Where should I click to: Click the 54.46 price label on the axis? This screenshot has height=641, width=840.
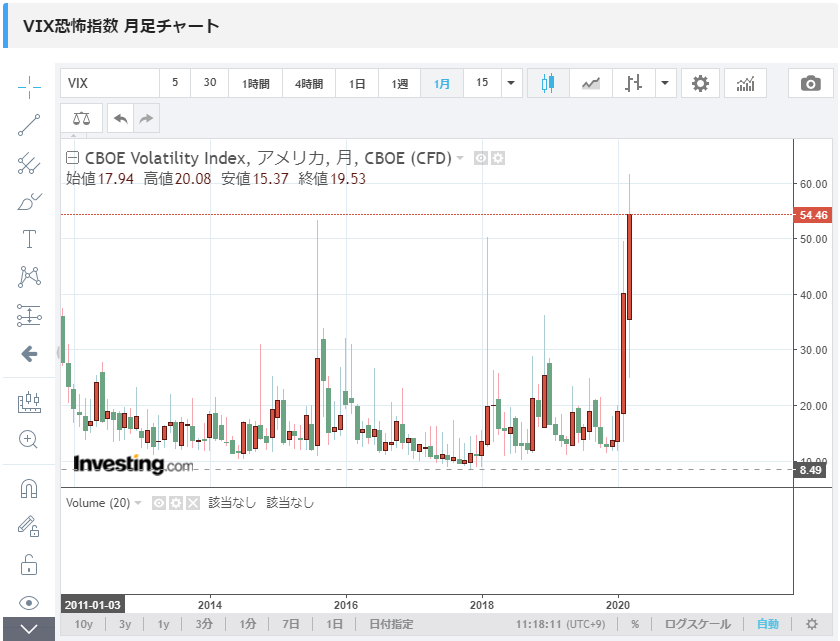813,215
